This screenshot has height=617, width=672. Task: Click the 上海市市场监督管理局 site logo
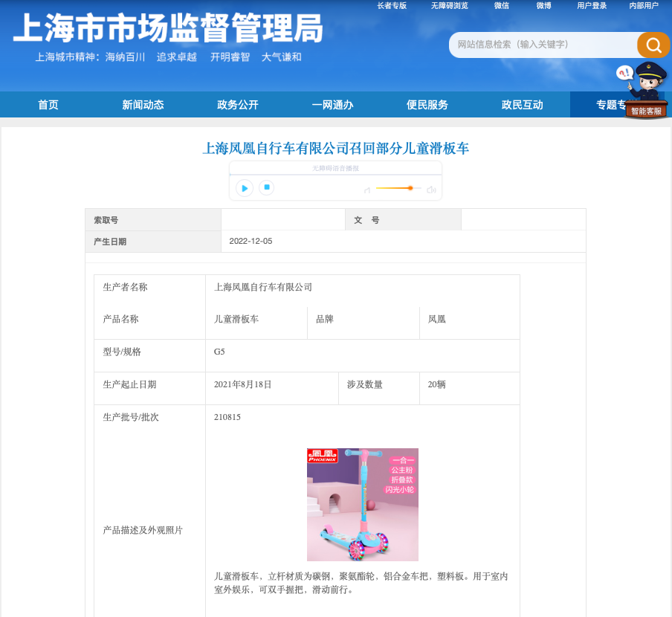pos(168,28)
